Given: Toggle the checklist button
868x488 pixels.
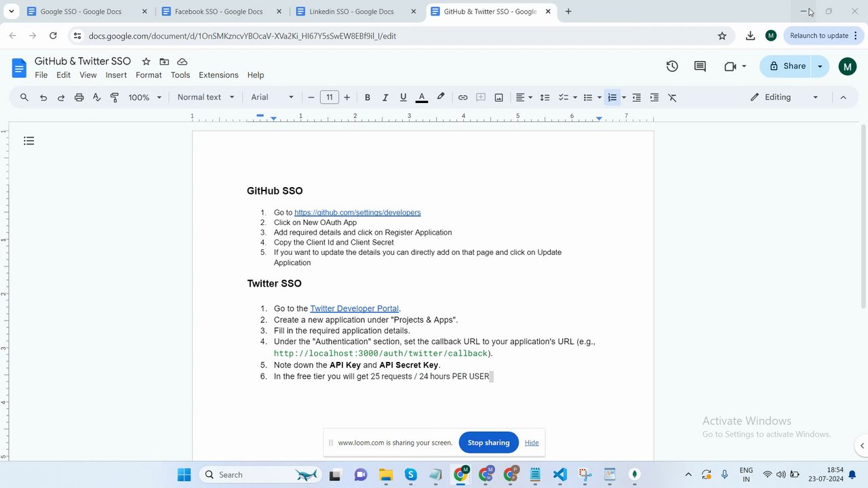Looking at the screenshot, I should tap(563, 98).
